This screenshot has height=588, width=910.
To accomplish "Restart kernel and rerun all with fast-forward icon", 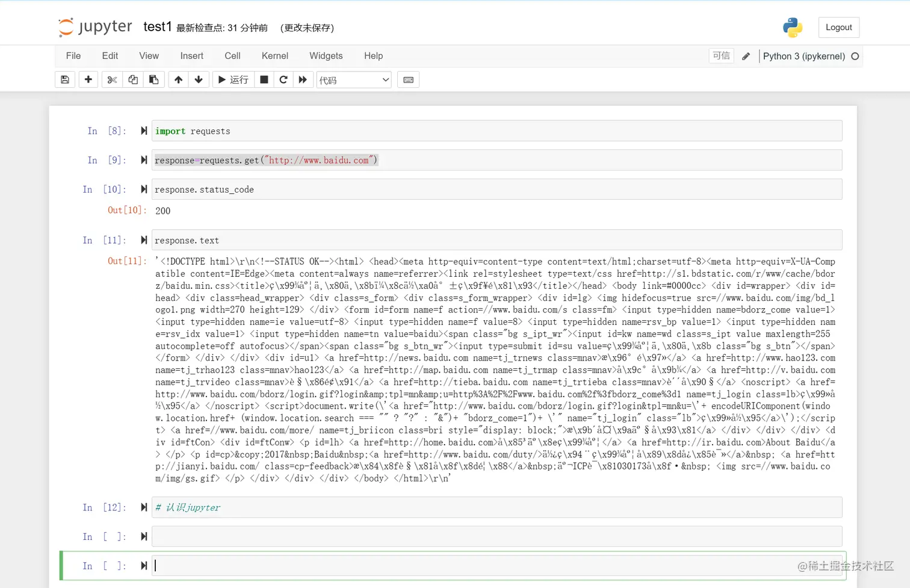I will pos(303,79).
